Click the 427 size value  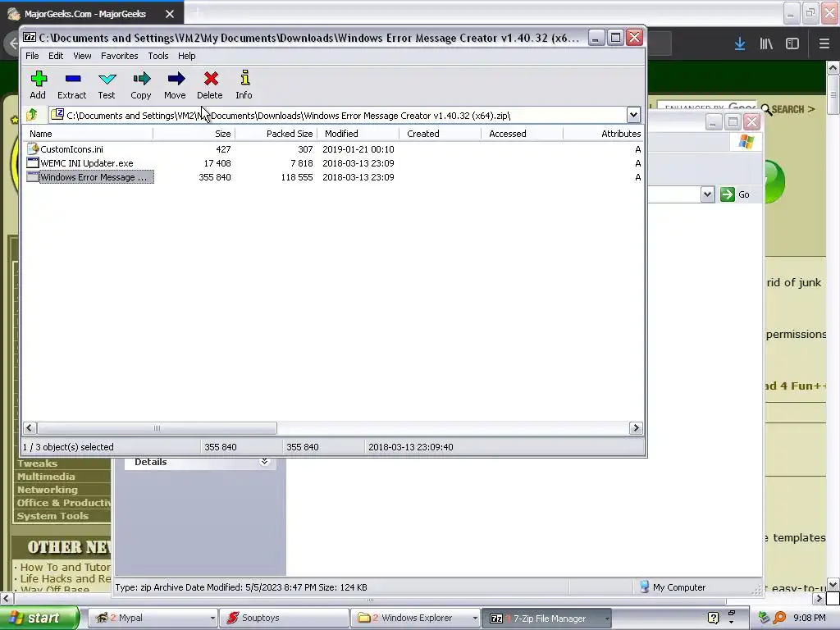(x=223, y=149)
